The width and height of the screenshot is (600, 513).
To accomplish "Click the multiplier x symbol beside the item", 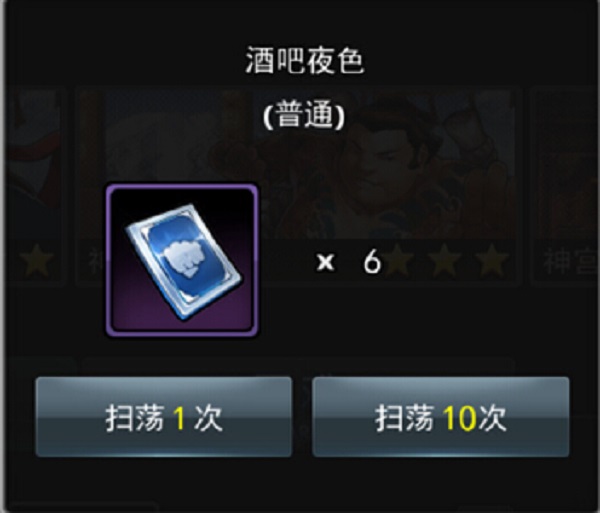I will 325,263.
